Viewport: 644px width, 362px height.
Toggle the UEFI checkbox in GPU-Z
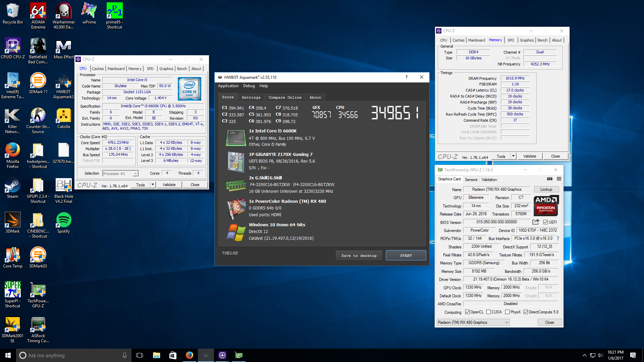click(x=545, y=222)
